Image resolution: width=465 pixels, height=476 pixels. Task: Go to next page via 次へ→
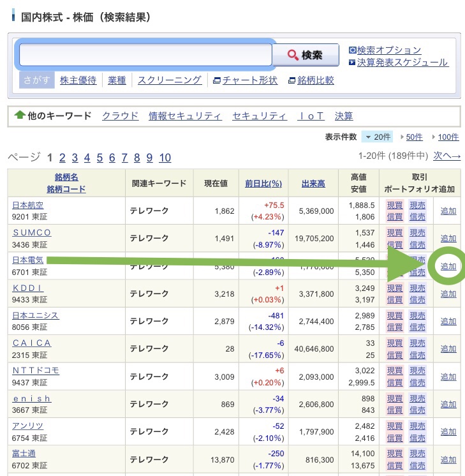click(447, 156)
